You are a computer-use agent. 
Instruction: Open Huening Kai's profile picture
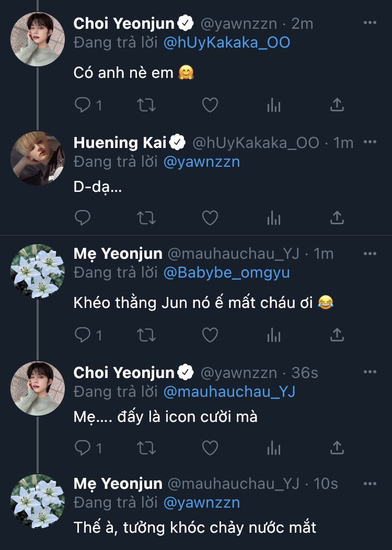(x=38, y=158)
